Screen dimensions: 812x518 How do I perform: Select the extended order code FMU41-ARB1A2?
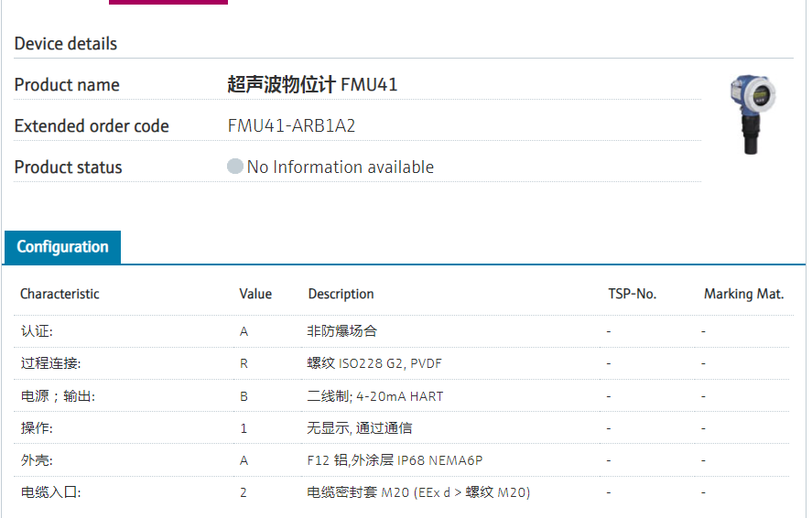pyautogui.click(x=291, y=126)
